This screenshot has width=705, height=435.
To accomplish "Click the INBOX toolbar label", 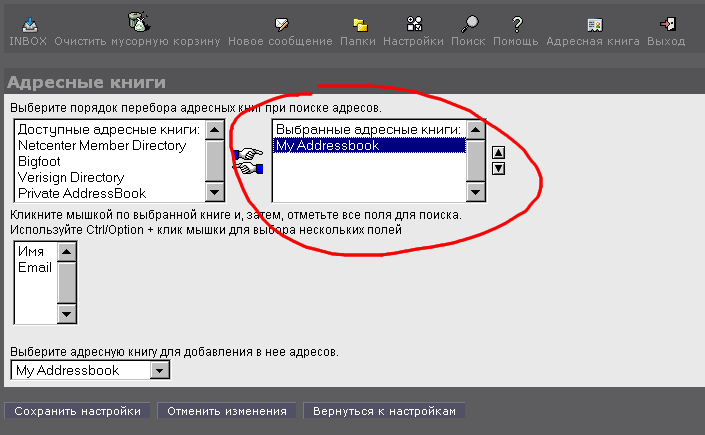I will 28,41.
